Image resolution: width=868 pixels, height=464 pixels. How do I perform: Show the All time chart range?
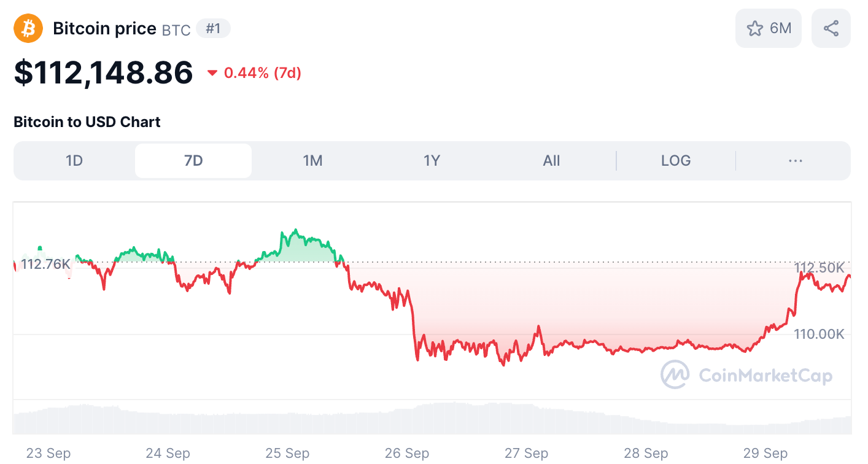[551, 161]
